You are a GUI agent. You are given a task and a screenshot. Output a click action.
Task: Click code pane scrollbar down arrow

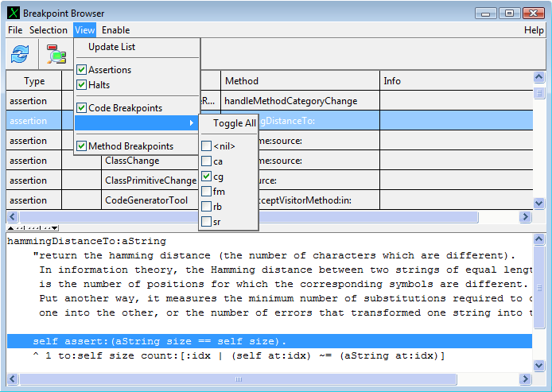click(539, 366)
